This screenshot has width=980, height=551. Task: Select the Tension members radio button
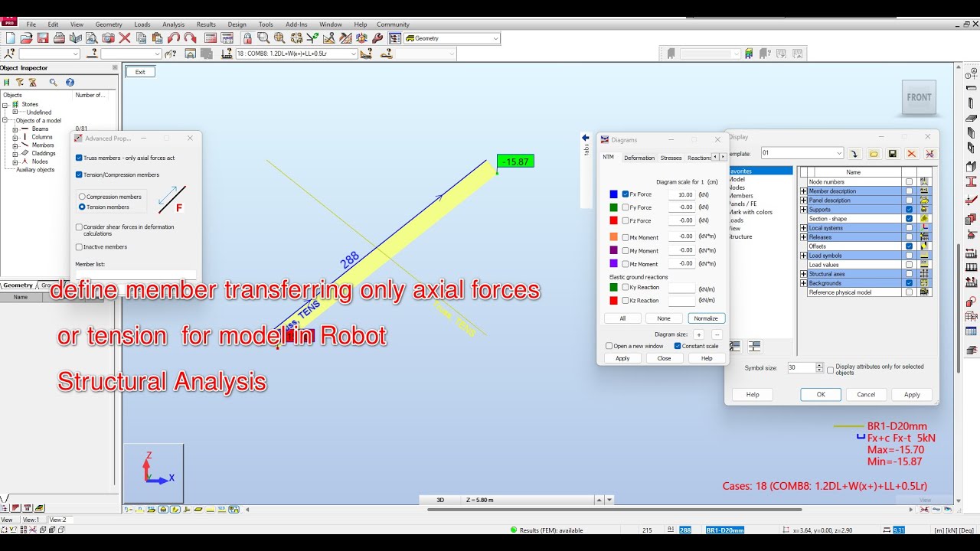[83, 207]
